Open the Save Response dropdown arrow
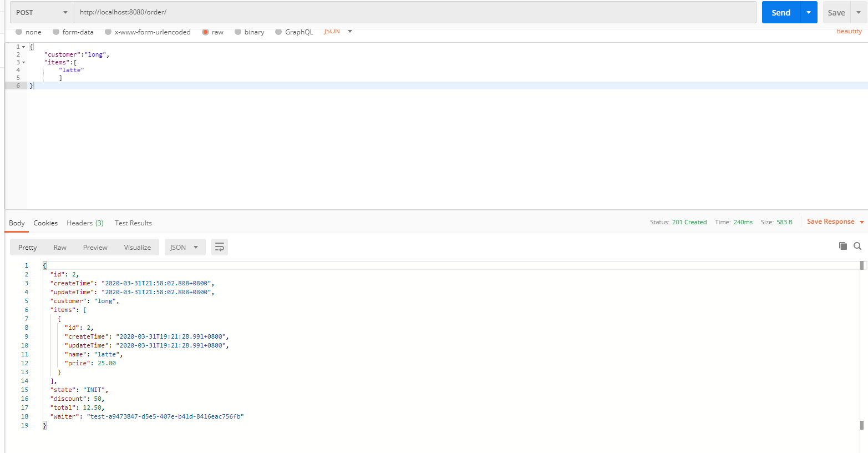The height and width of the screenshot is (453, 868). (x=862, y=222)
